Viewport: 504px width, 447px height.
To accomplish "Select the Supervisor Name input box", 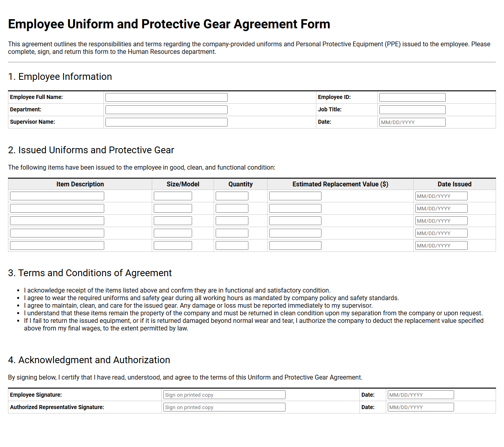I will coord(166,122).
